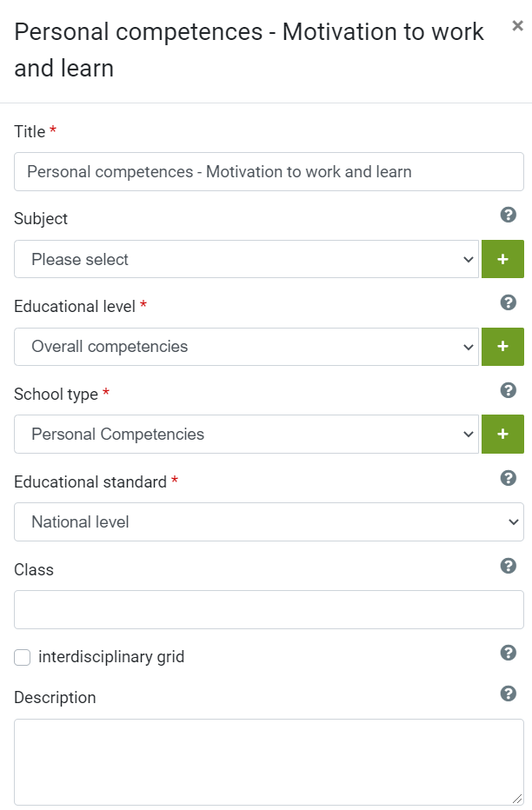Click inside the Description text area
Image resolution: width=532 pixels, height=810 pixels.
(269, 762)
